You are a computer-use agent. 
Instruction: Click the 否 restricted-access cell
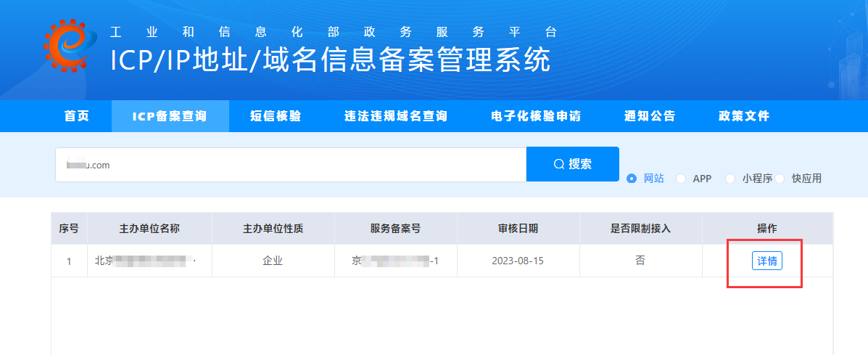[640, 261]
